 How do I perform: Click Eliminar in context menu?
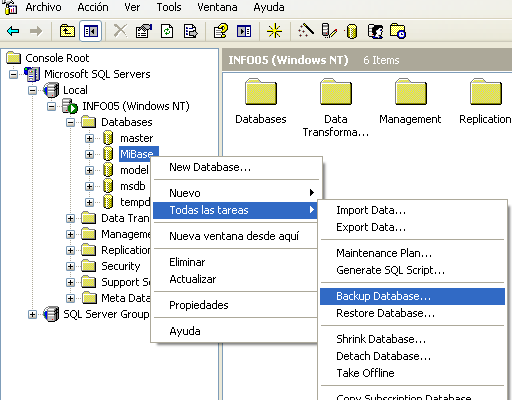[x=236, y=262]
